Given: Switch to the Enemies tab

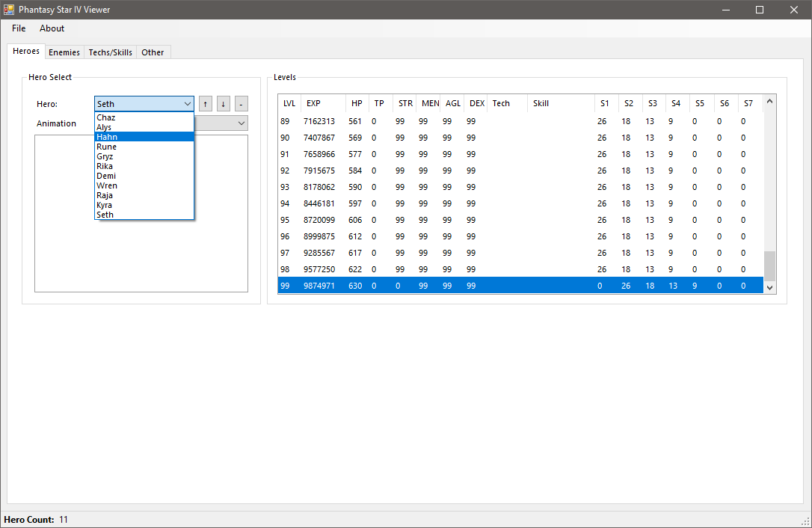Looking at the screenshot, I should (64, 52).
